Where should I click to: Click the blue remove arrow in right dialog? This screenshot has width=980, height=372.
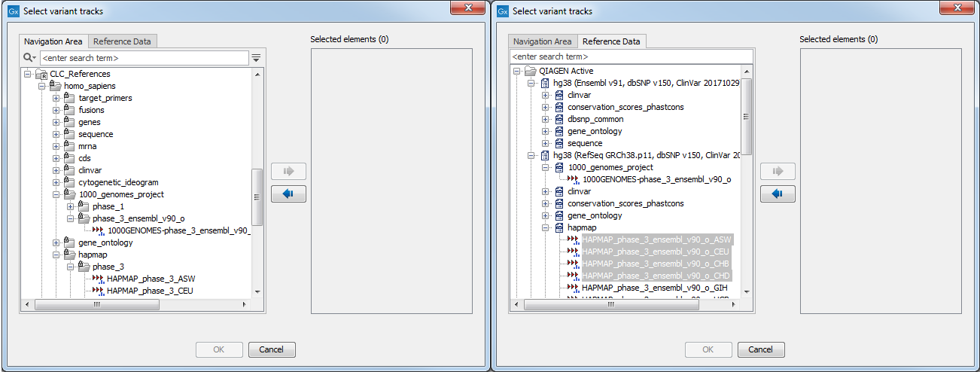(x=776, y=194)
